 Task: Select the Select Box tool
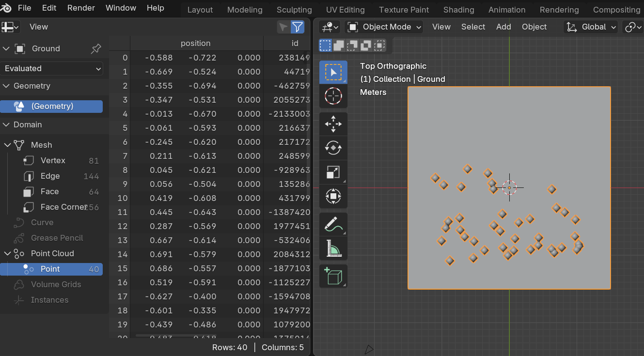click(x=333, y=73)
